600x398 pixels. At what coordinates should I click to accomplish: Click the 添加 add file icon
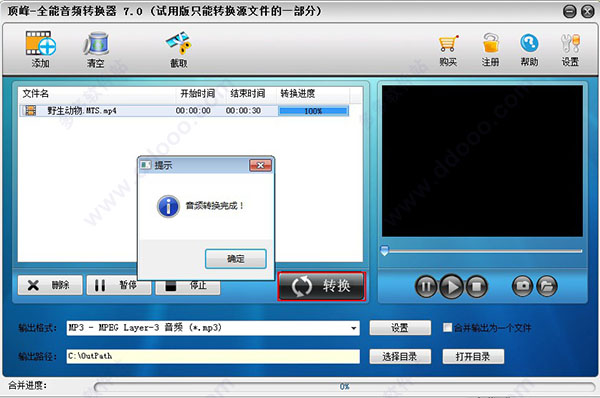(x=41, y=49)
